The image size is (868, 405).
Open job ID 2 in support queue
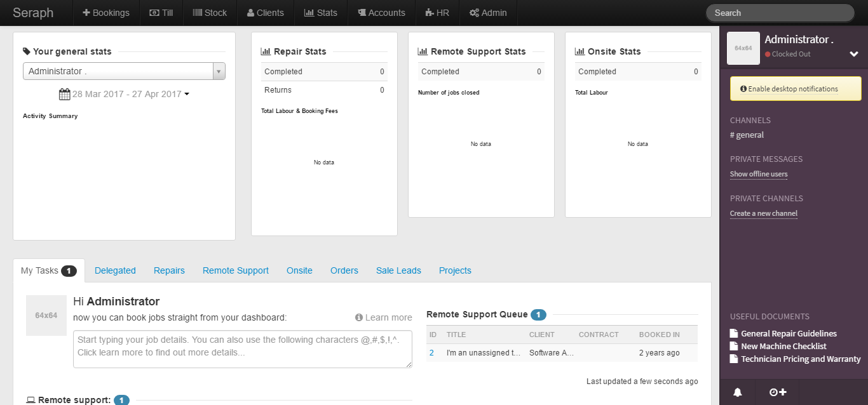tap(431, 352)
